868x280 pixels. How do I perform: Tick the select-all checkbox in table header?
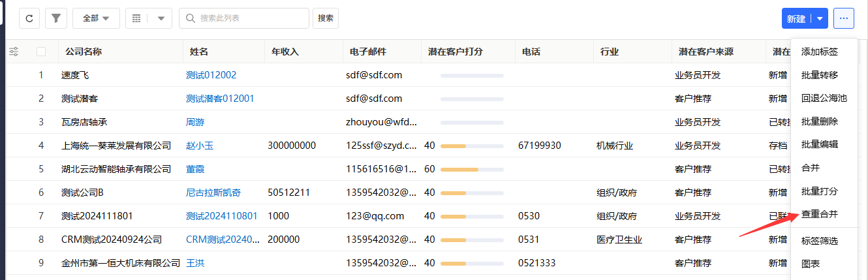(x=42, y=52)
